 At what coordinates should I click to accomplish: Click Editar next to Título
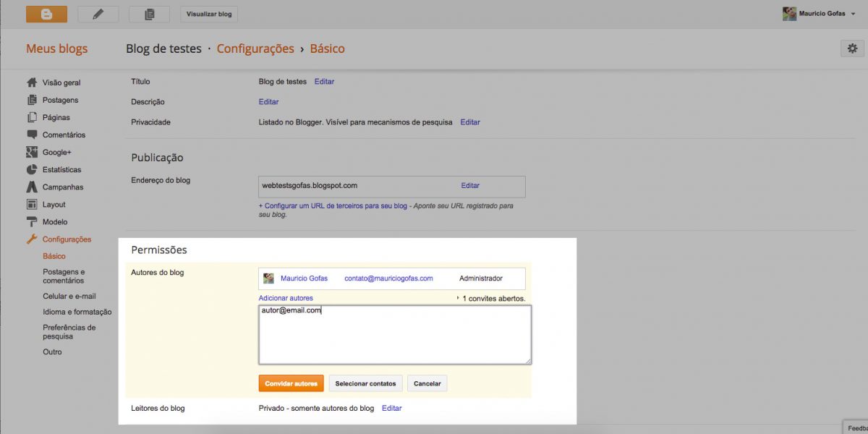point(324,82)
